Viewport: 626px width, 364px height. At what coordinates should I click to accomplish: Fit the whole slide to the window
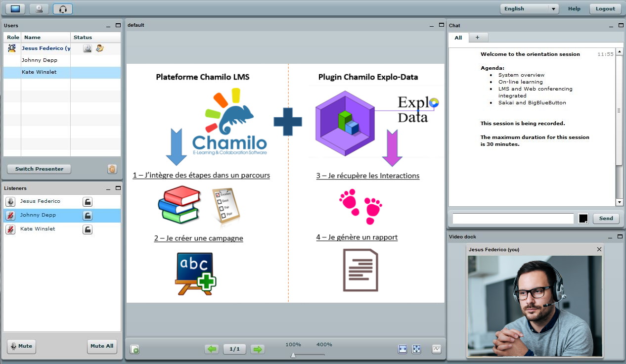416,349
